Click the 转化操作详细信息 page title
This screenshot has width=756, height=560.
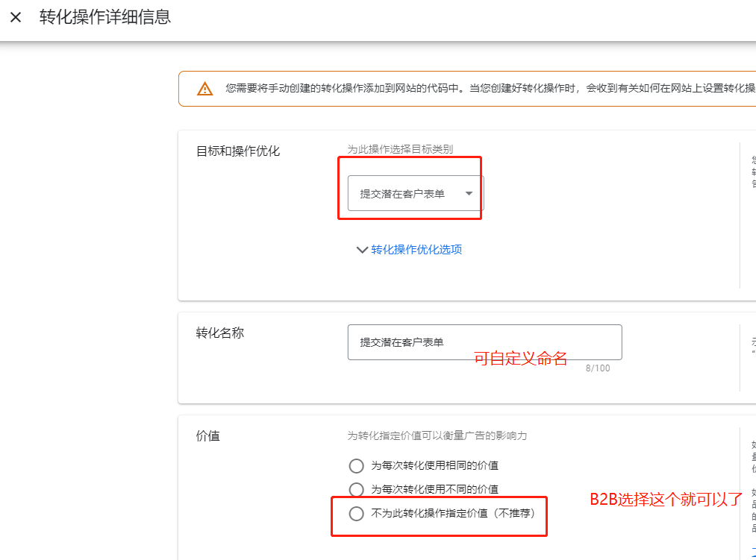click(105, 17)
